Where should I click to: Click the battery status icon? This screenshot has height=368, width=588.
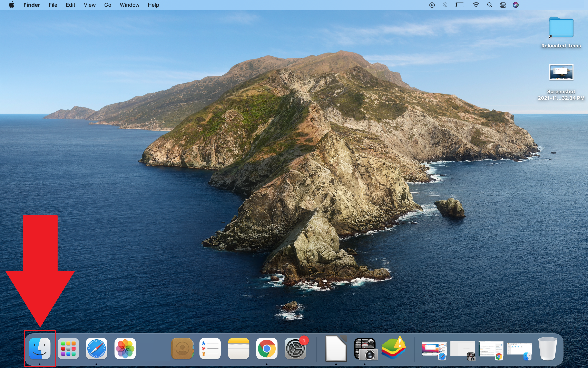click(x=460, y=5)
